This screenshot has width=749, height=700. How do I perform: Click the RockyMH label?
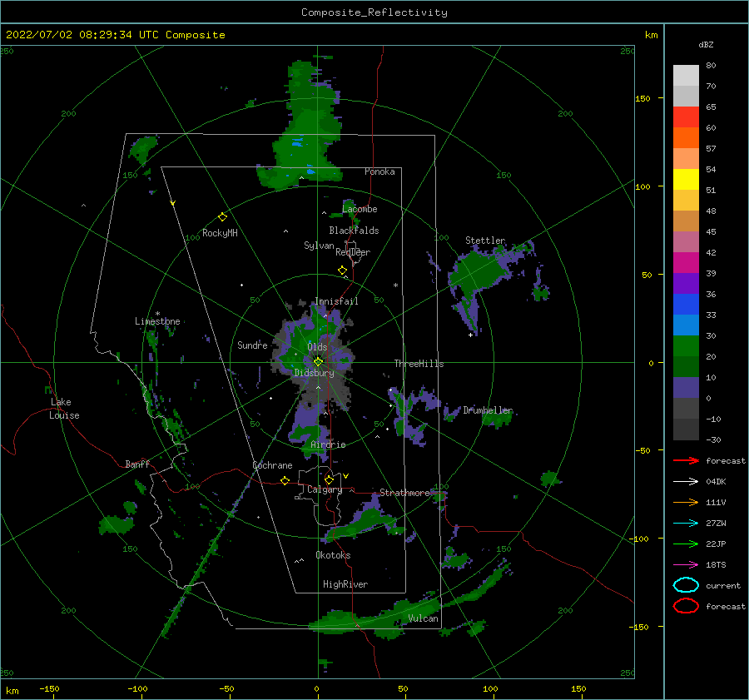(220, 233)
